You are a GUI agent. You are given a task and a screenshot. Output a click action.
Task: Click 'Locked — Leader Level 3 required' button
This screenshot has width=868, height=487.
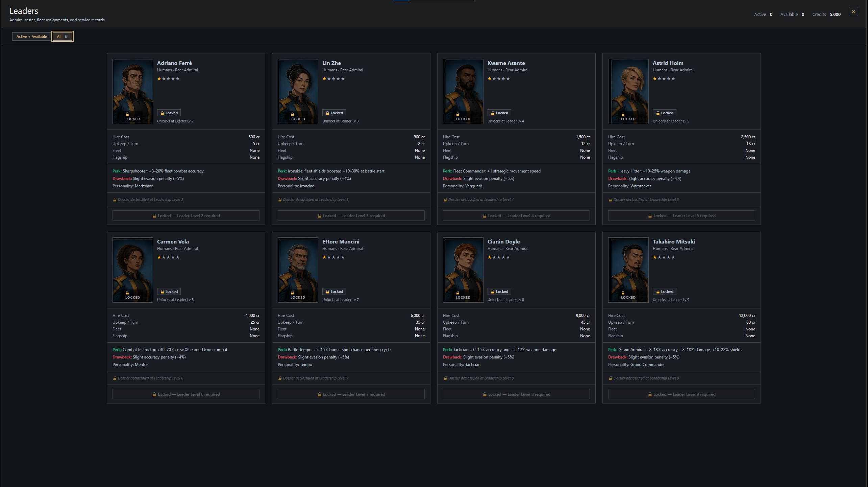tap(351, 216)
